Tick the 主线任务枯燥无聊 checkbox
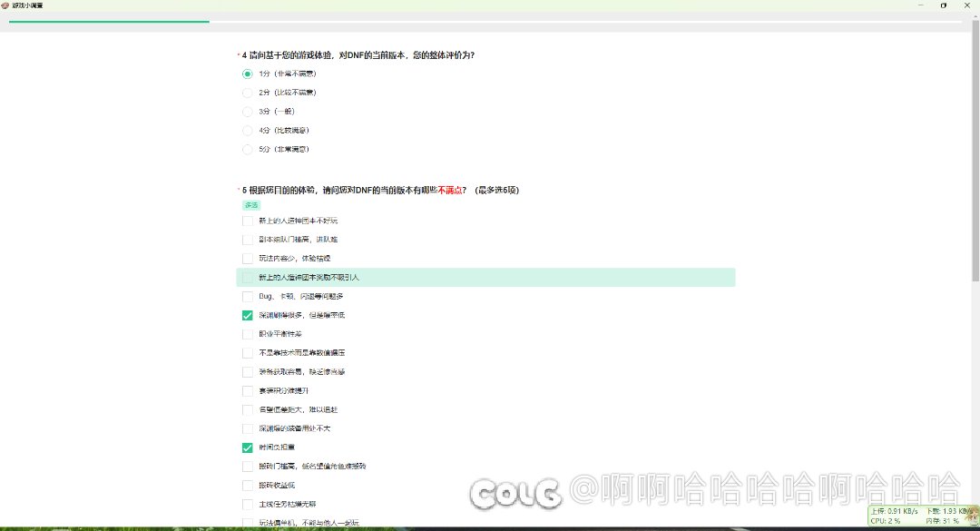Image resolution: width=980 pixels, height=531 pixels. 248,504
